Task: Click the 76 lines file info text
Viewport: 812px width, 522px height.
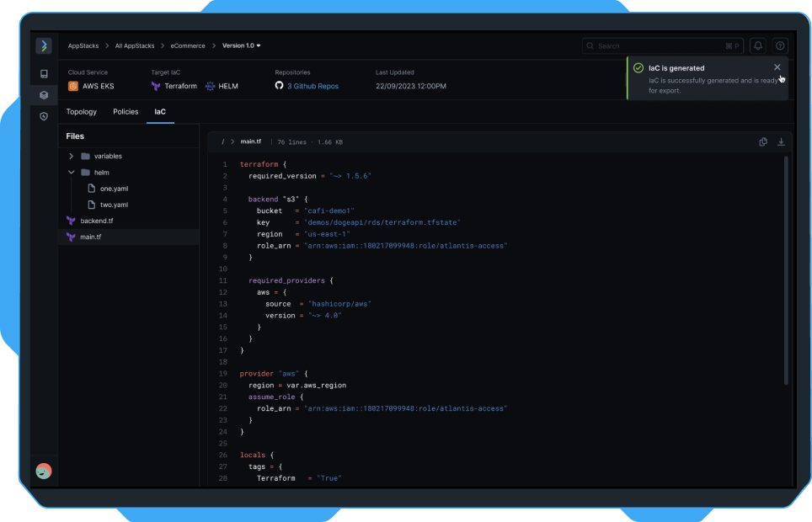Action: (x=291, y=142)
